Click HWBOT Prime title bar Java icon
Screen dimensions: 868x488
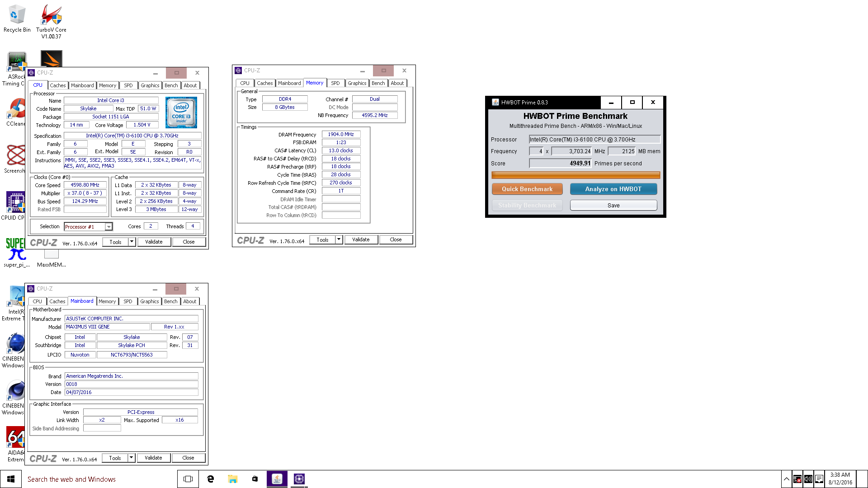[495, 102]
